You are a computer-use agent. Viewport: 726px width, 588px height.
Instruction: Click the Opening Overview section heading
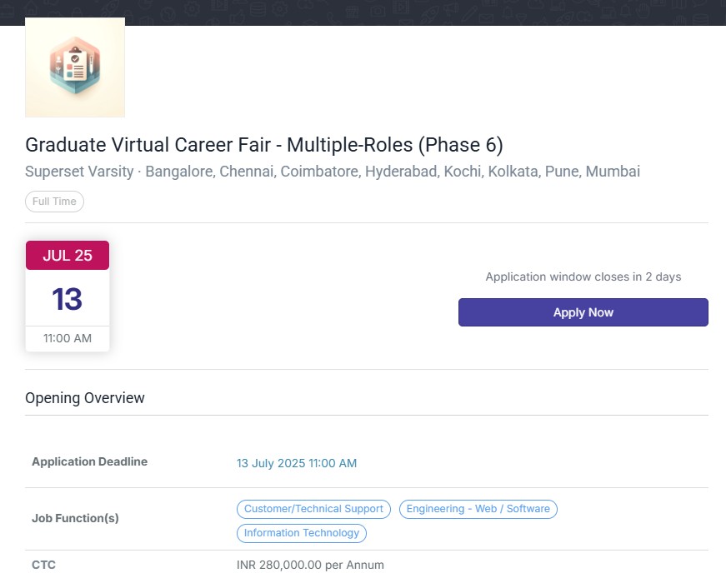tap(85, 398)
